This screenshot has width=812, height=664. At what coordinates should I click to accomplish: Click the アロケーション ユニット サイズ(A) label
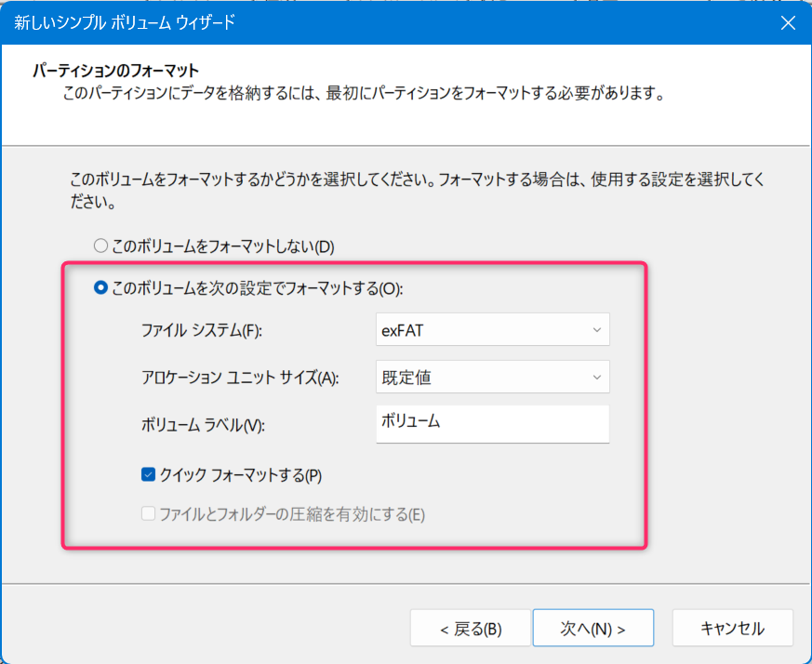click(x=240, y=377)
